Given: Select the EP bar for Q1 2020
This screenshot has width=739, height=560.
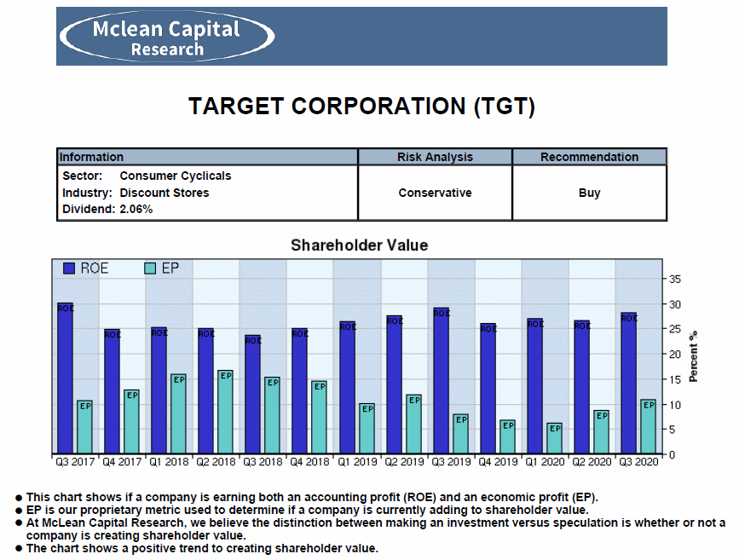Looking at the screenshot, I should 555,439.
